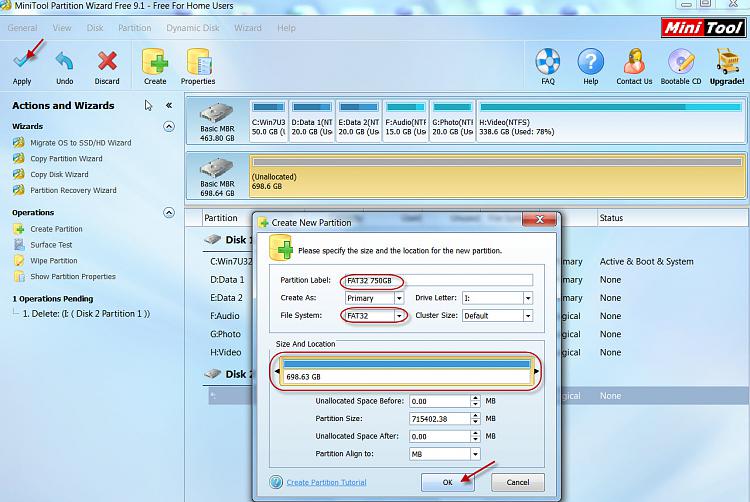
Task: Open the Disk menu
Action: click(x=95, y=28)
